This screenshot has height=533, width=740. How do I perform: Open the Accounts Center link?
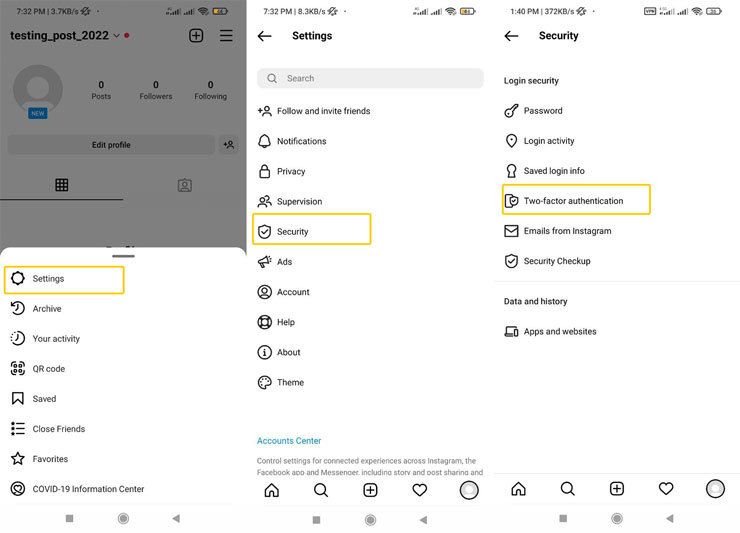click(289, 441)
